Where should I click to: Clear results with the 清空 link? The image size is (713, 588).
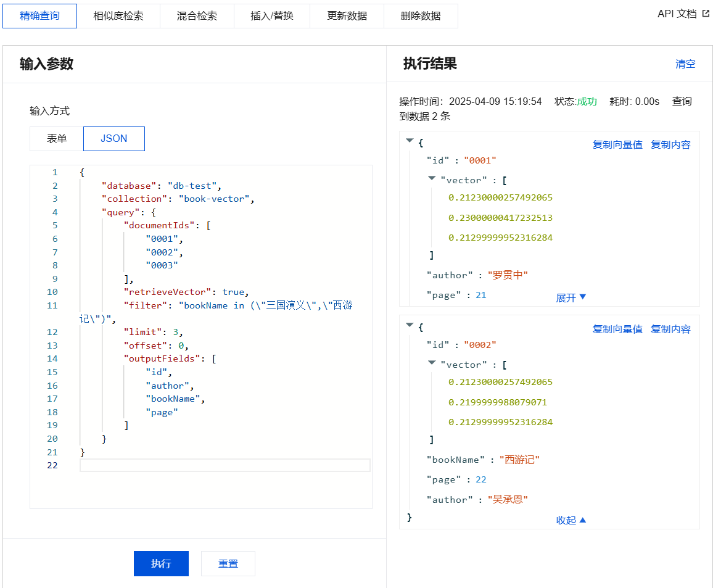(685, 64)
